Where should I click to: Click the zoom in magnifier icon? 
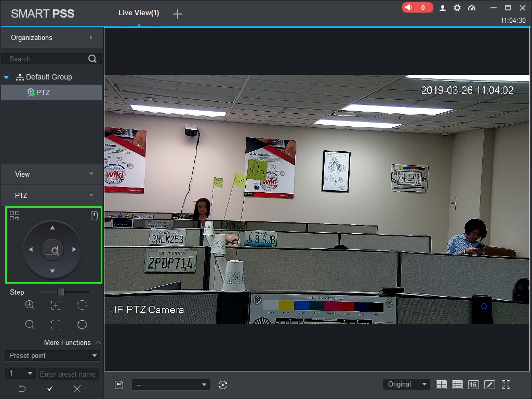tap(30, 305)
